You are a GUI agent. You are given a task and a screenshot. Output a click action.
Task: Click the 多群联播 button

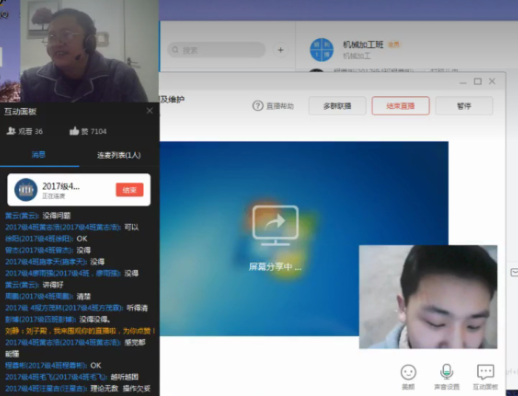pyautogui.click(x=337, y=106)
